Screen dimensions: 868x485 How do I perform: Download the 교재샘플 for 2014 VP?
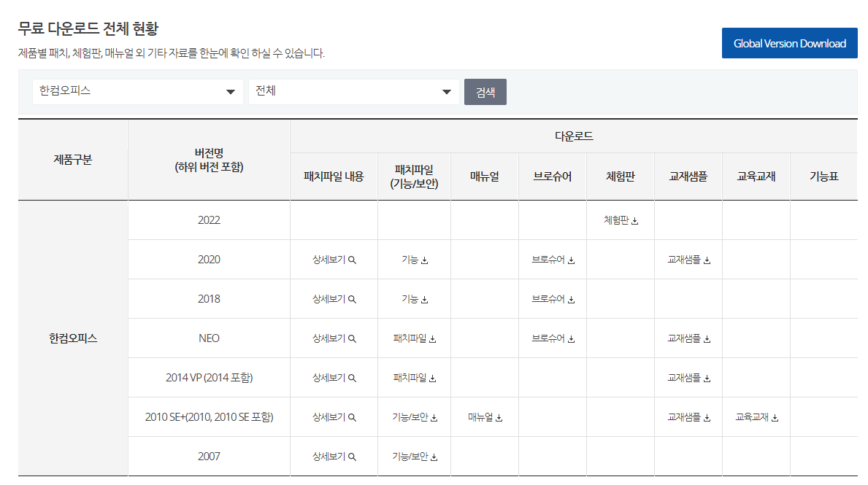pyautogui.click(x=688, y=378)
